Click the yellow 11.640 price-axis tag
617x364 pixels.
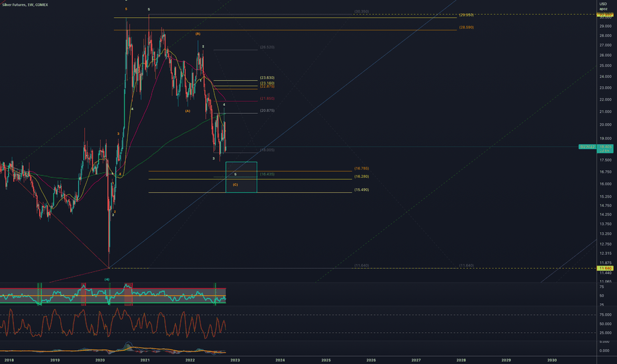click(x=605, y=269)
